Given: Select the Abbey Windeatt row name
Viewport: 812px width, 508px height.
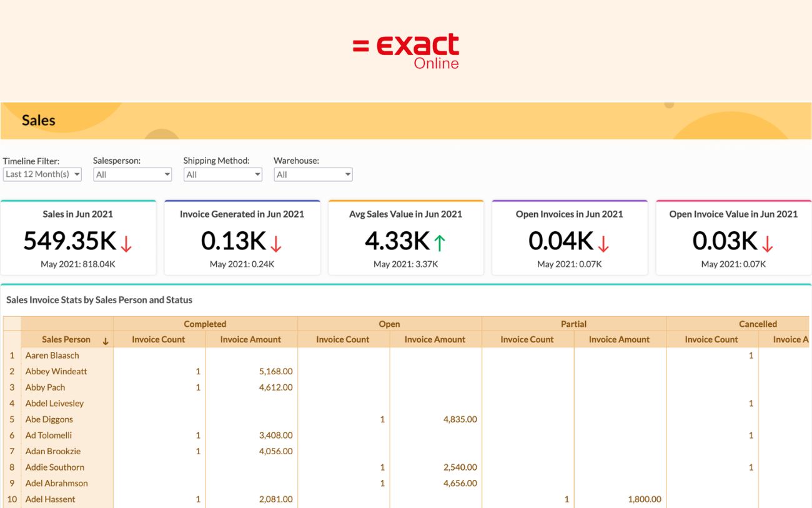Looking at the screenshot, I should [x=56, y=371].
